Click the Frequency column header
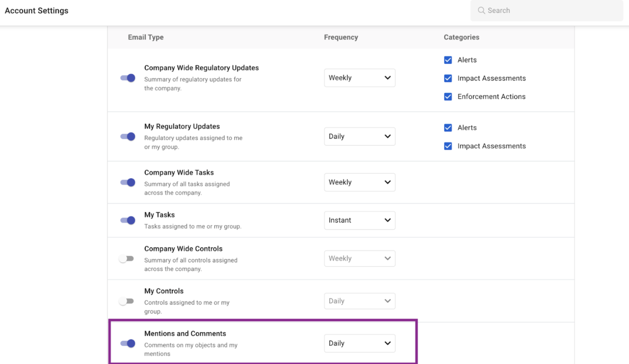This screenshot has width=629, height=364. pyautogui.click(x=341, y=37)
